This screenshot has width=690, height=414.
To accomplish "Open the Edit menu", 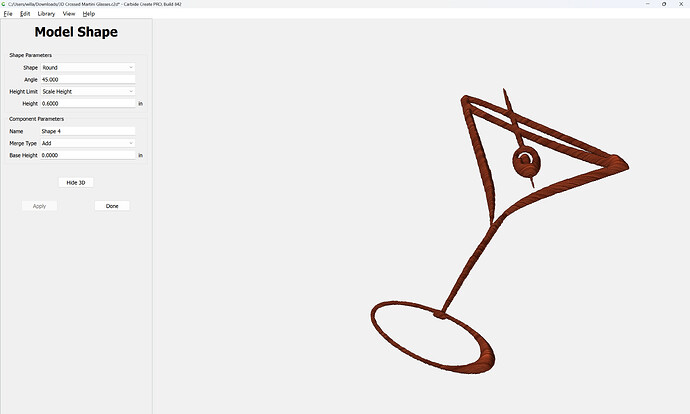I will tap(25, 14).
